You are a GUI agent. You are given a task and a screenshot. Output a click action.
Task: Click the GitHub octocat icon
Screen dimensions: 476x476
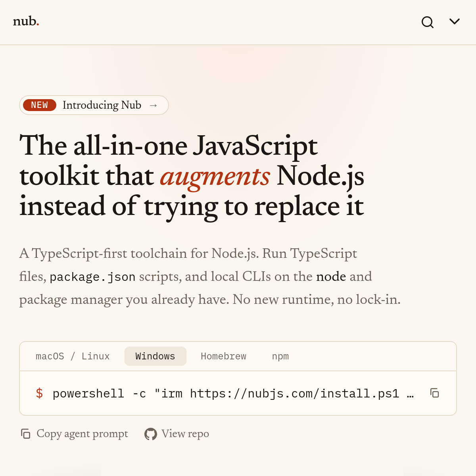tap(151, 434)
